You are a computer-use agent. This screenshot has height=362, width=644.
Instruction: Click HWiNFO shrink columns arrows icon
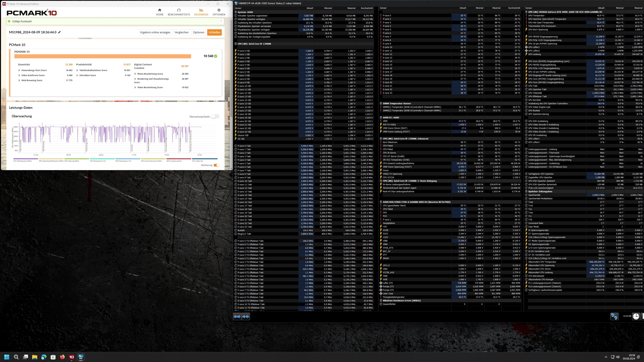coord(246,317)
